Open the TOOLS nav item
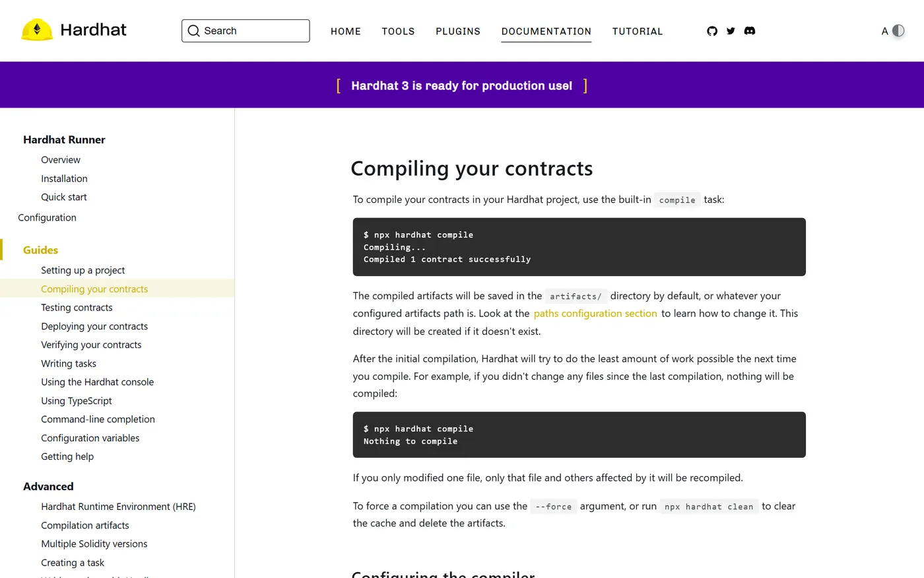This screenshot has width=924, height=578. click(398, 32)
